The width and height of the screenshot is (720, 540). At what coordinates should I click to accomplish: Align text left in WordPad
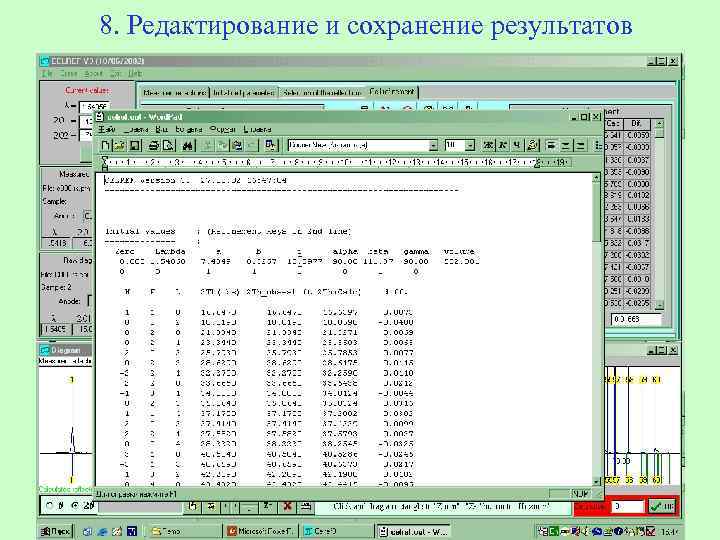551,146
